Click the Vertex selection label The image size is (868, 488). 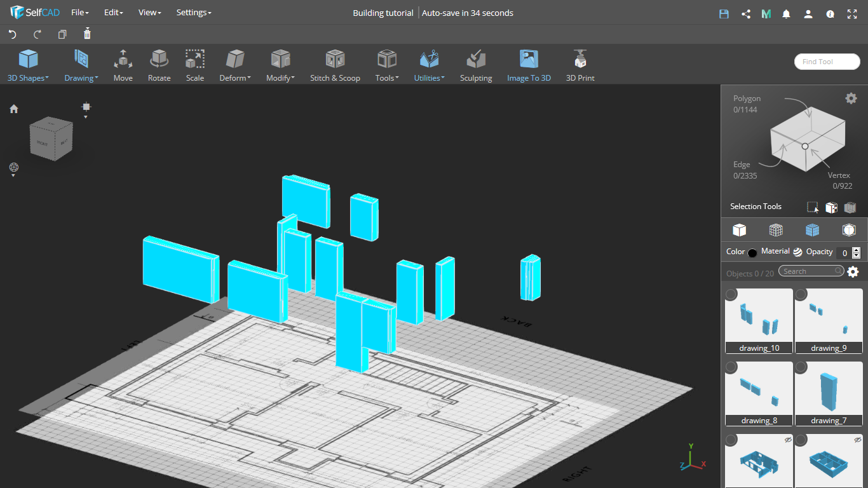(x=839, y=175)
